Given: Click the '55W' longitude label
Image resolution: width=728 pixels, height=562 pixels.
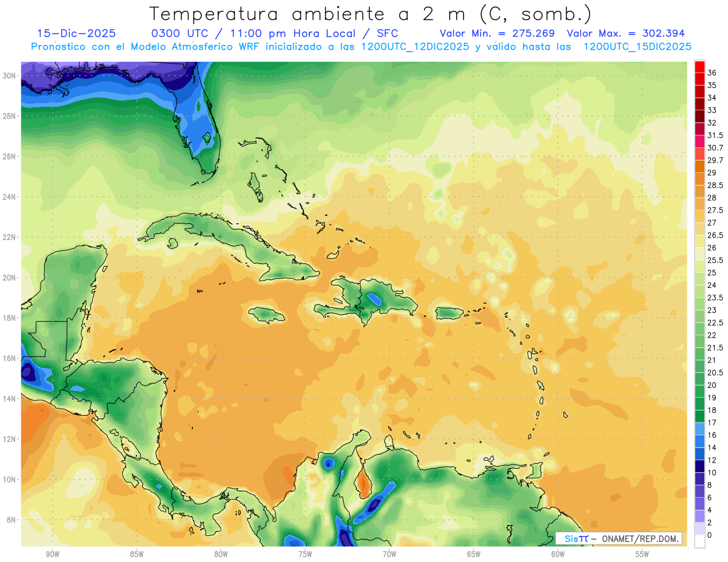Looking at the screenshot, I should 642,554.
